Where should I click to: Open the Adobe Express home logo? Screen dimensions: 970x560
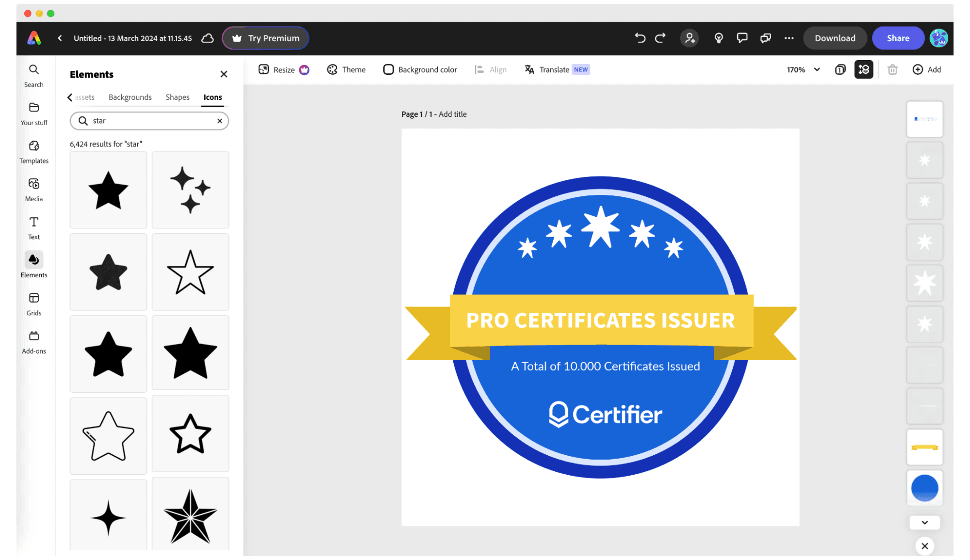tap(34, 38)
